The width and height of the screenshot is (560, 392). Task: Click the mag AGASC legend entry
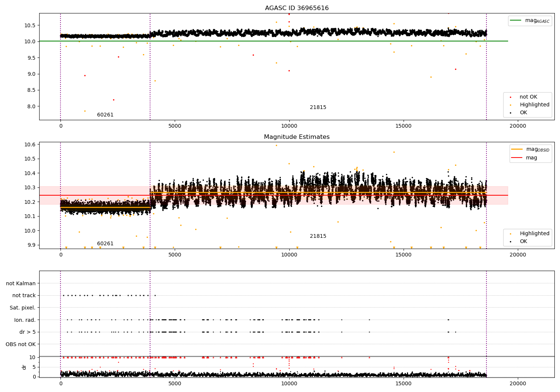(x=537, y=21)
